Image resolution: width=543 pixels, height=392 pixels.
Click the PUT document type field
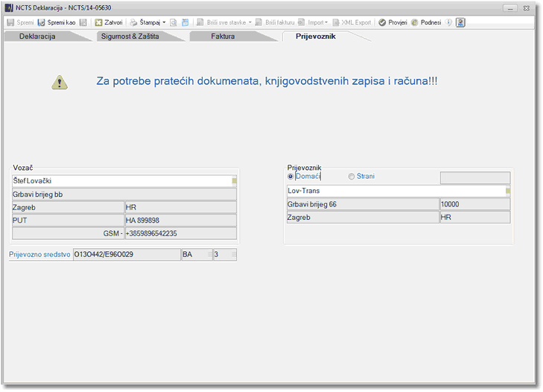tap(68, 221)
